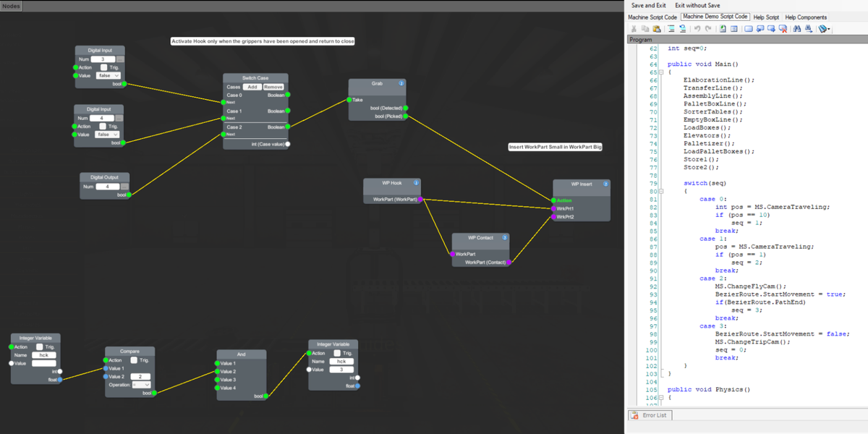Click Save and Exit

(x=648, y=5)
